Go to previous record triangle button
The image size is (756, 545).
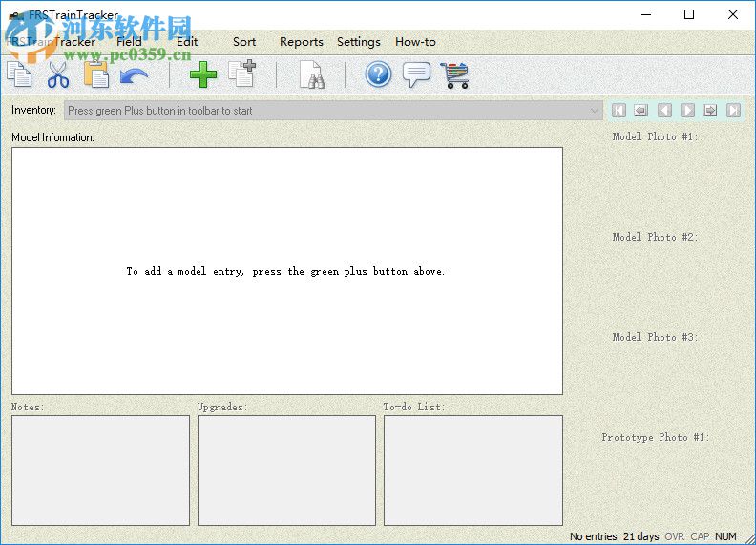[x=664, y=111]
